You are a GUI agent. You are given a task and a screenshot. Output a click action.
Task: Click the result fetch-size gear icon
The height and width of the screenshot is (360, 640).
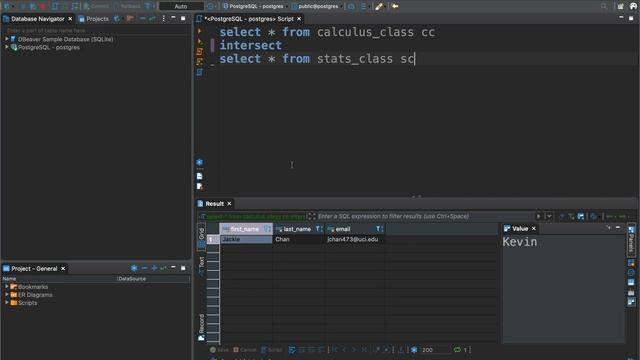[414, 350]
